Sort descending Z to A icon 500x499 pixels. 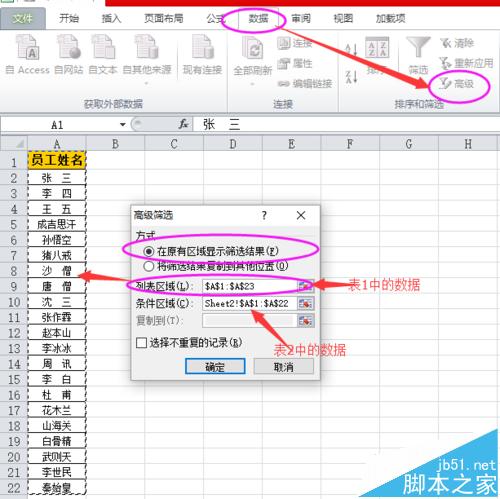coord(351,77)
